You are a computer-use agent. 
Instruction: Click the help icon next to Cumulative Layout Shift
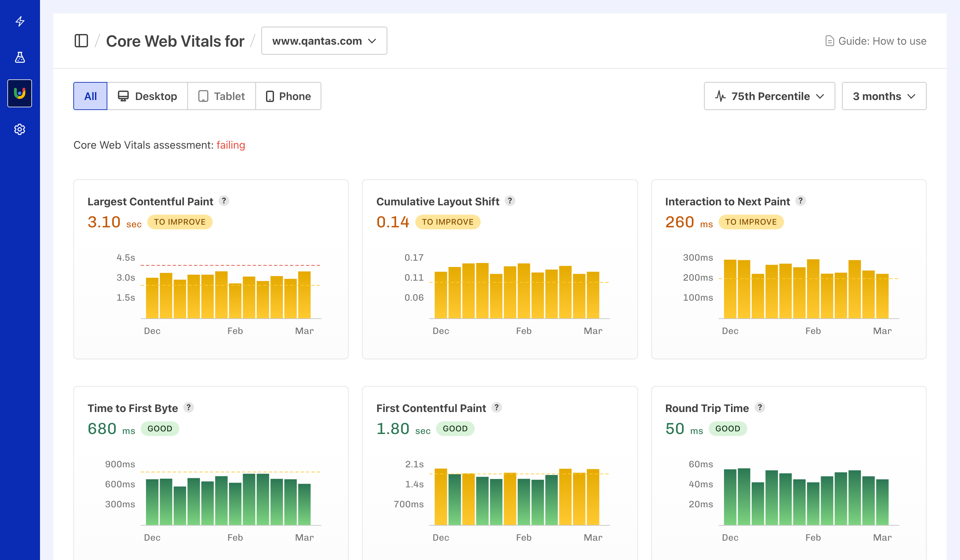tap(510, 201)
